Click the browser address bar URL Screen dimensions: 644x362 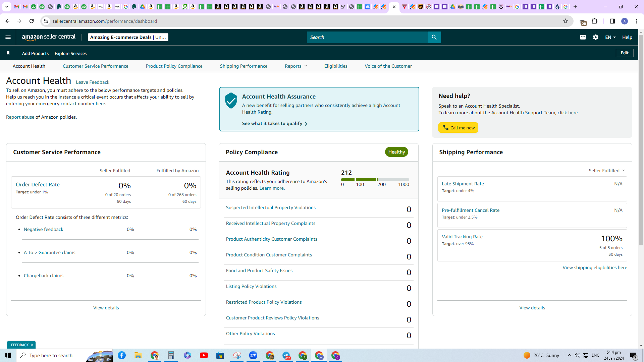(x=105, y=21)
